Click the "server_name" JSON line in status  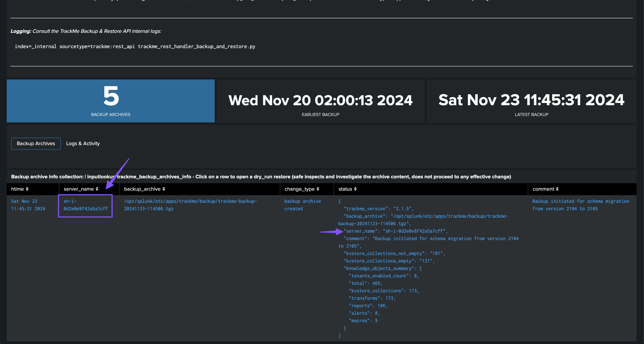click(x=396, y=231)
